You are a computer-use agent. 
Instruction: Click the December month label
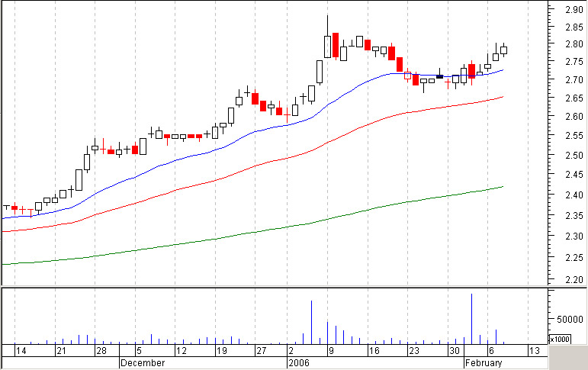[x=143, y=363]
